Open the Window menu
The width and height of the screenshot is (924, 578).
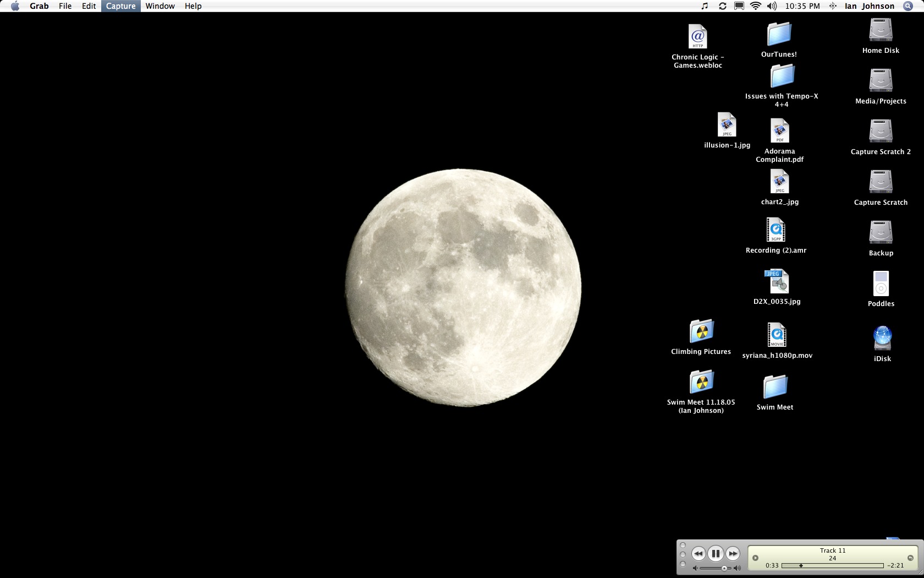(x=160, y=6)
